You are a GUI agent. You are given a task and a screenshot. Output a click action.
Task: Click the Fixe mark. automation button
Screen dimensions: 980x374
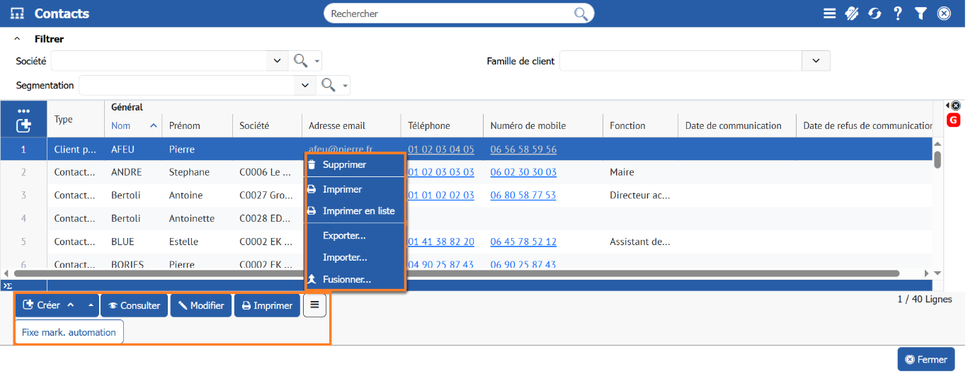[69, 332]
